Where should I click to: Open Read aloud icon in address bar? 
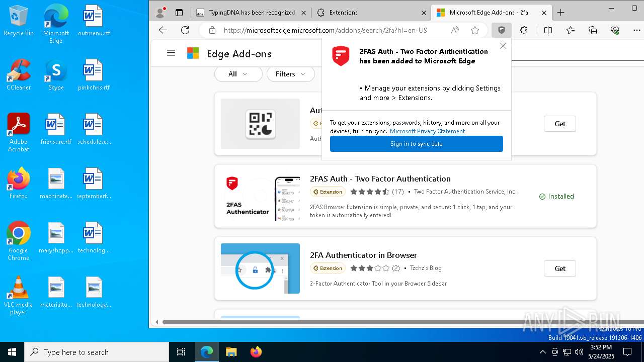(x=455, y=30)
